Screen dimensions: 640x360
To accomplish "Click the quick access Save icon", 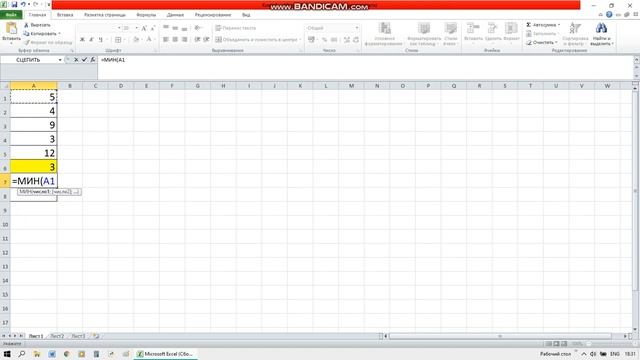I will click(14, 4).
